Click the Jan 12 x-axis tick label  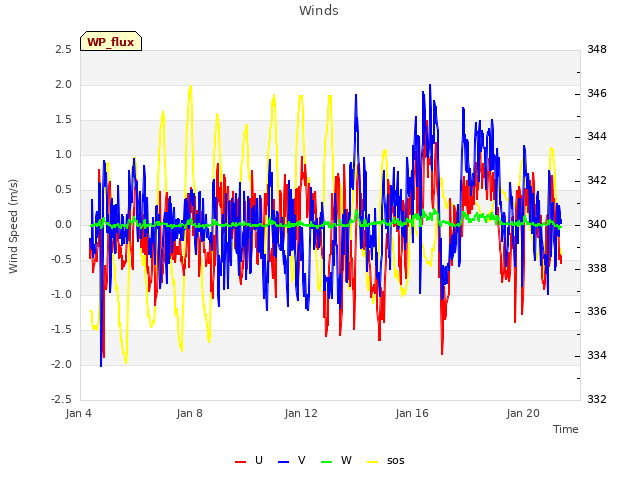[301, 413]
